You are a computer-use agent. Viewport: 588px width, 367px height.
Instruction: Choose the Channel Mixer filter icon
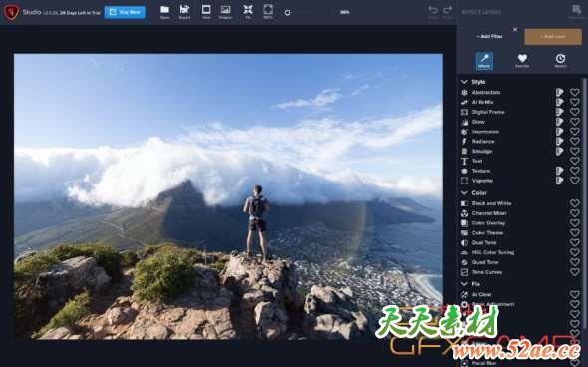coord(465,213)
